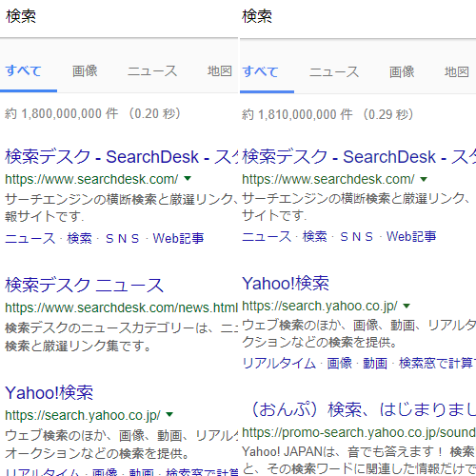This screenshot has height=476, width=476.
Task: Open リアルタイム sitelink in right pane
Action: (279, 363)
